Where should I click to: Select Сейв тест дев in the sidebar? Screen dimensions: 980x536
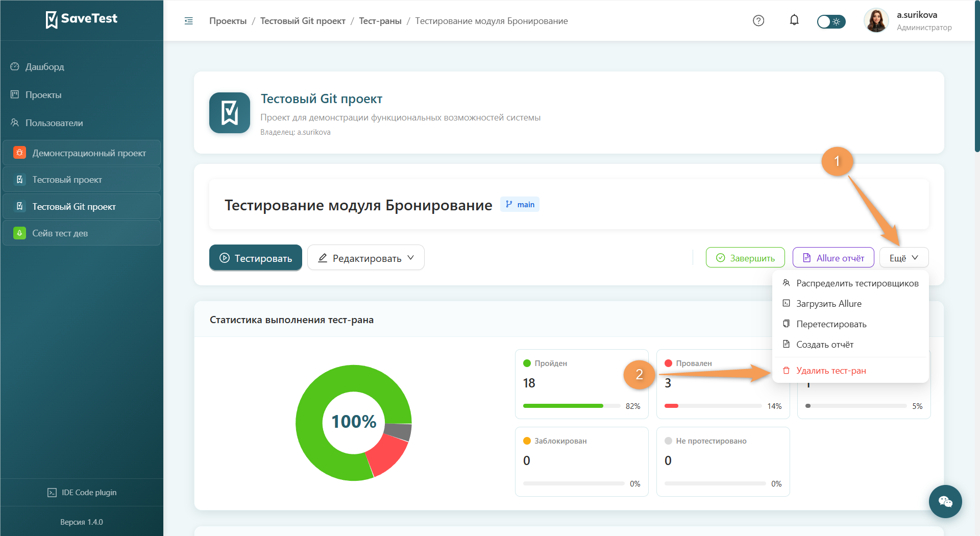82,233
